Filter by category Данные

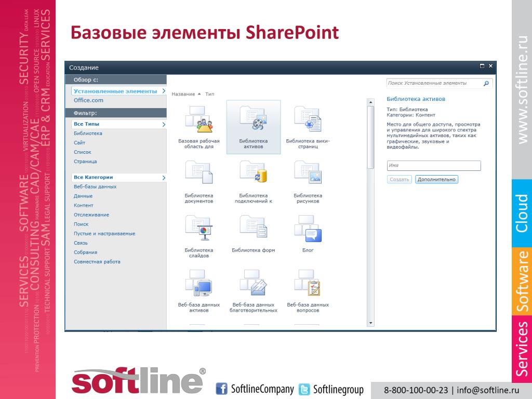pos(83,196)
